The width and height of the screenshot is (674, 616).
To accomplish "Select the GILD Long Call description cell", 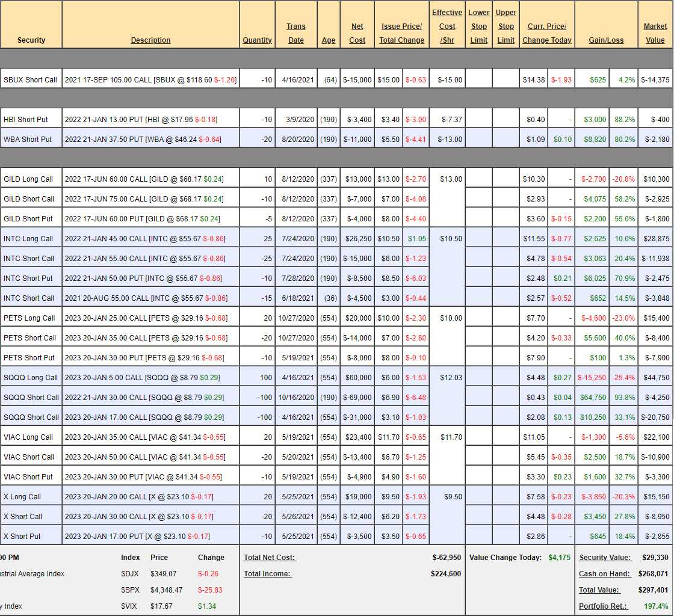I will pyautogui.click(x=150, y=179).
